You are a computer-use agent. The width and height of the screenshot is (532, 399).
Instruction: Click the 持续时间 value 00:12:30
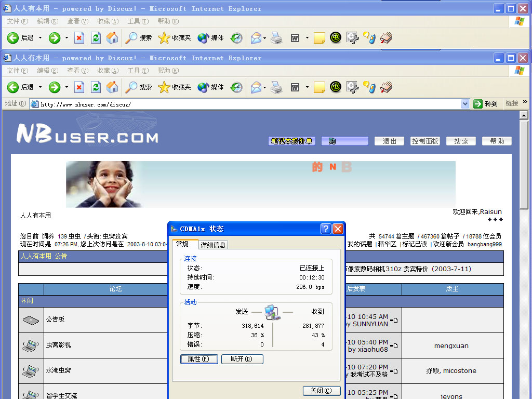point(312,277)
